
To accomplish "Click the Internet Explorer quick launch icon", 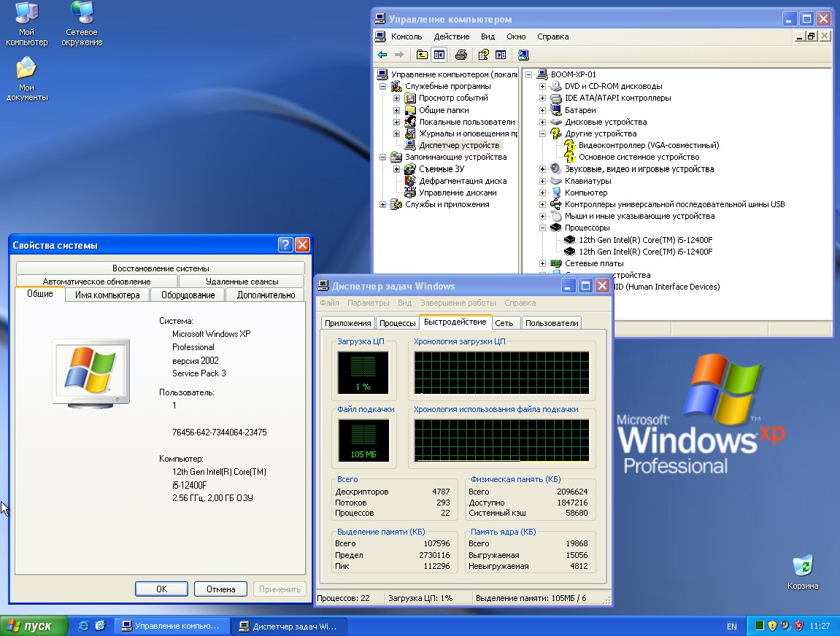I will tap(83, 626).
